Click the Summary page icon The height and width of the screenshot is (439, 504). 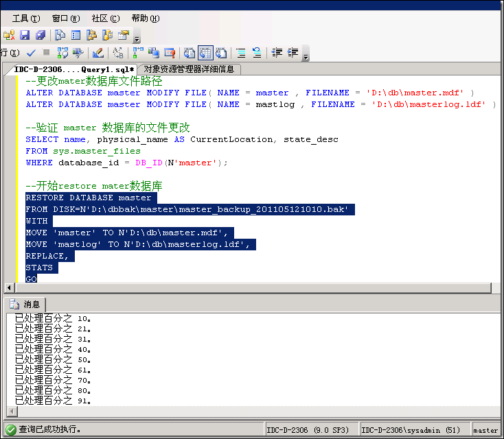tap(76, 35)
